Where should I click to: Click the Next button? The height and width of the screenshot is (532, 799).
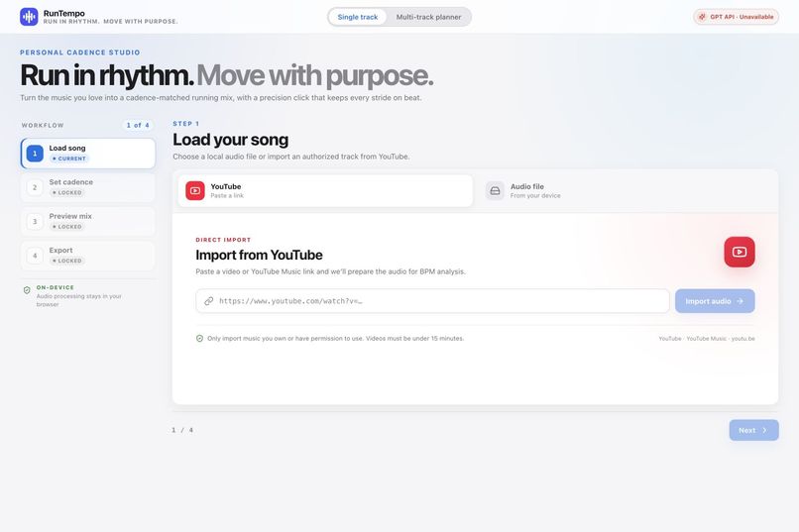pyautogui.click(x=753, y=430)
